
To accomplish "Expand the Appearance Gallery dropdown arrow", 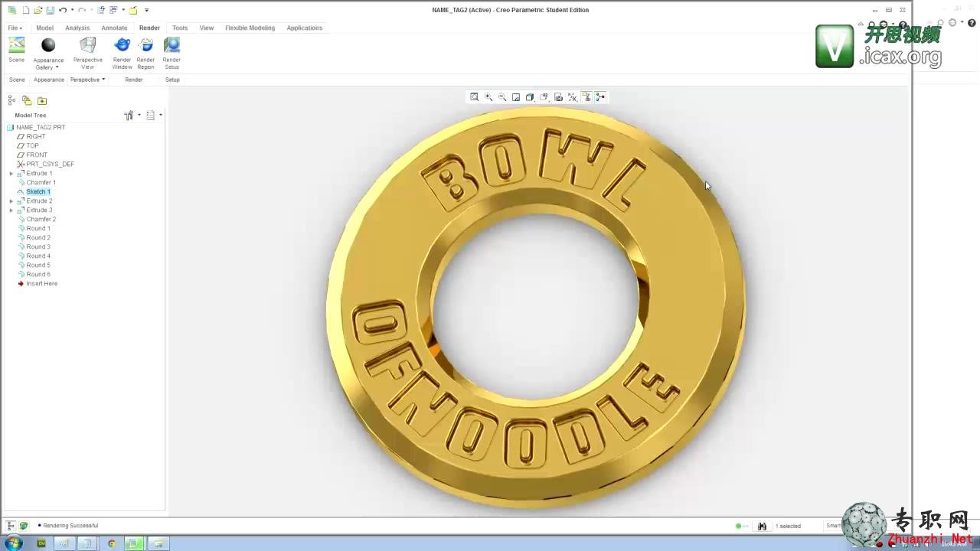I will click(x=57, y=67).
